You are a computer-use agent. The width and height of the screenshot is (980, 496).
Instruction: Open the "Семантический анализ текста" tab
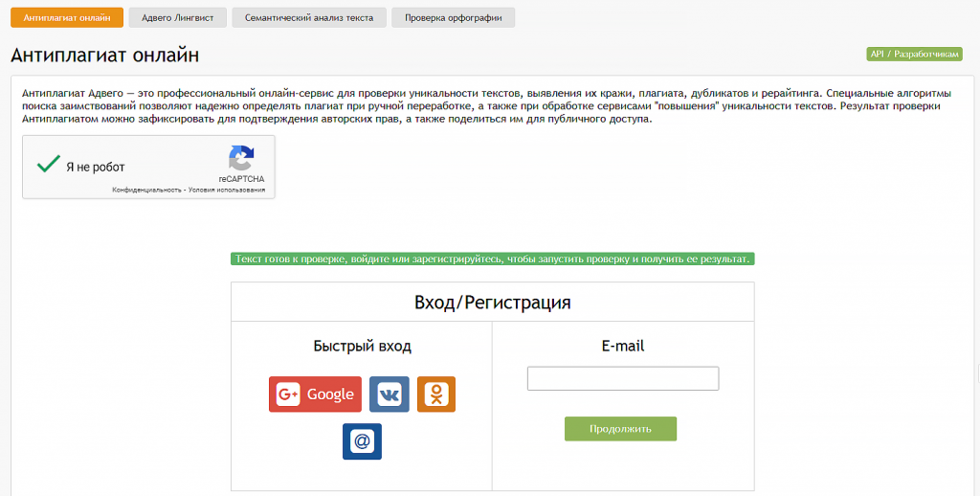[309, 17]
